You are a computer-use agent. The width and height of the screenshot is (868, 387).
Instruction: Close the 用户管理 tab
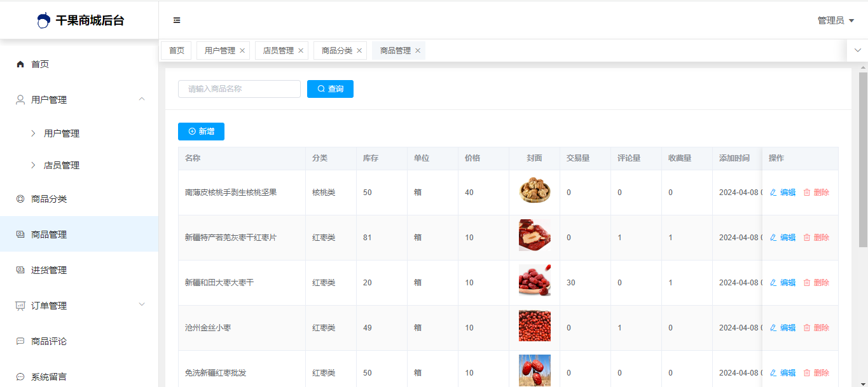coord(242,51)
